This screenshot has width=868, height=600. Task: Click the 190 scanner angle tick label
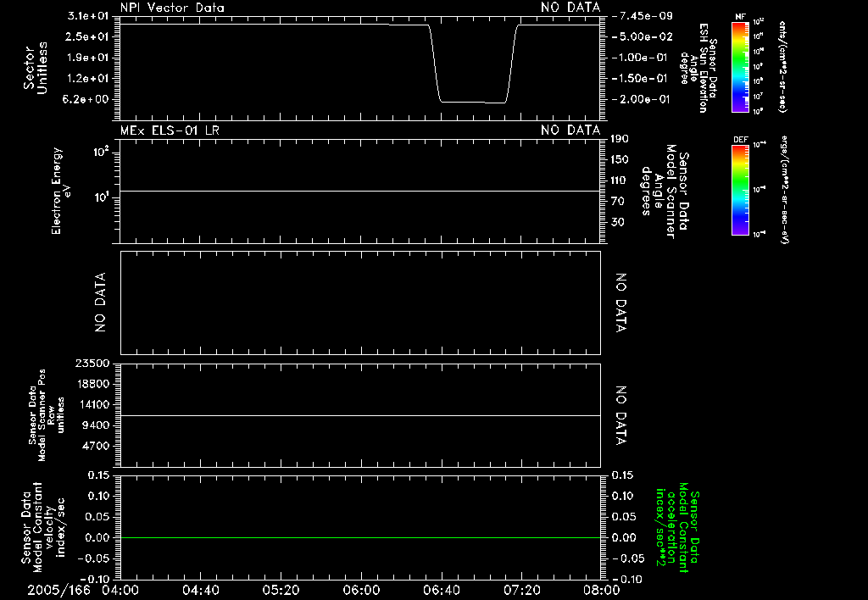coord(620,139)
